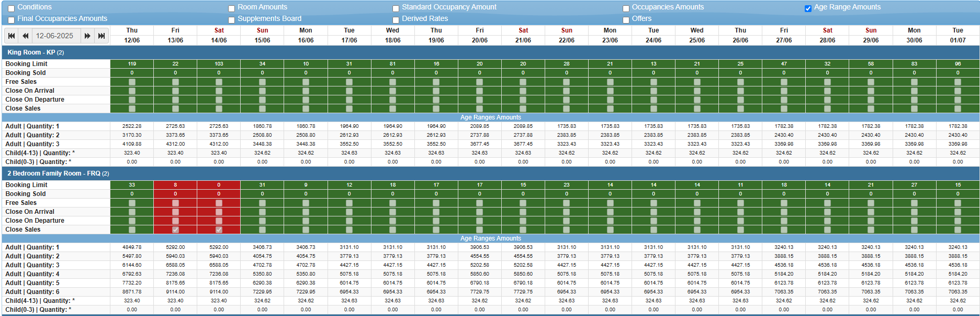Enable Free Sales for King Room on Thu 12/06
The image size is (980, 316).
click(131, 81)
